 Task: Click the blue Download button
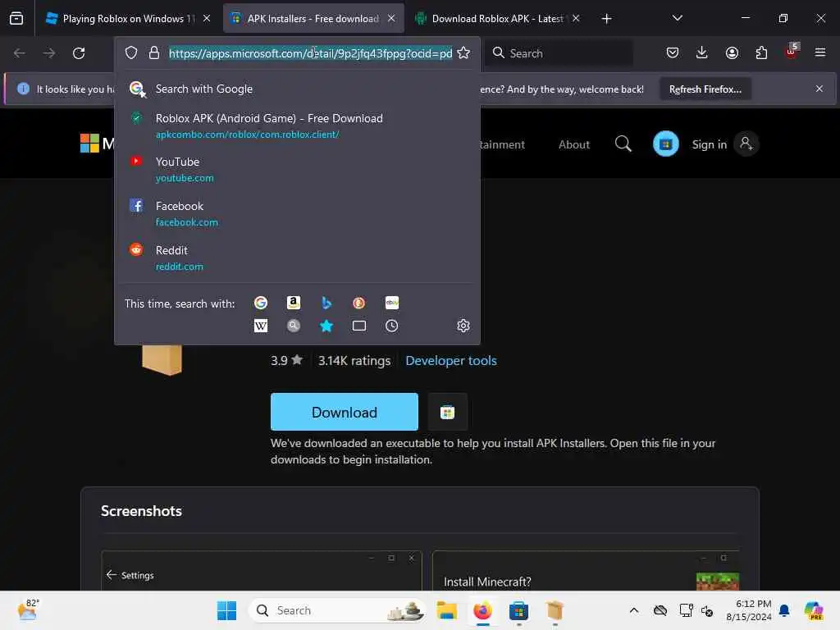[x=345, y=412]
